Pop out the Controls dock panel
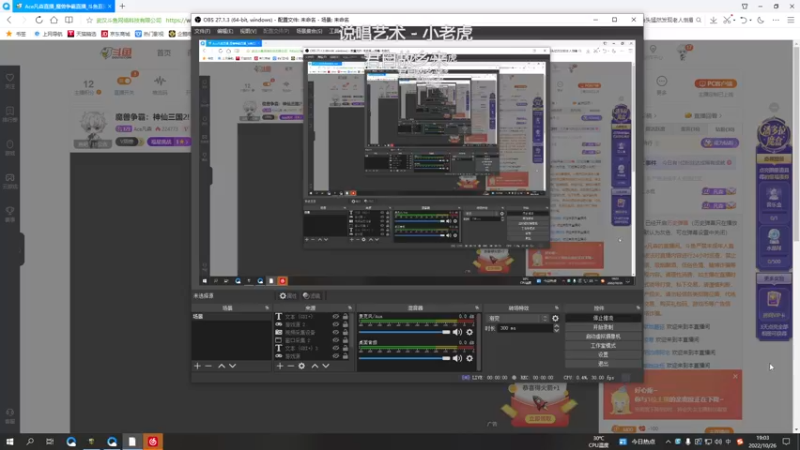 click(x=638, y=308)
